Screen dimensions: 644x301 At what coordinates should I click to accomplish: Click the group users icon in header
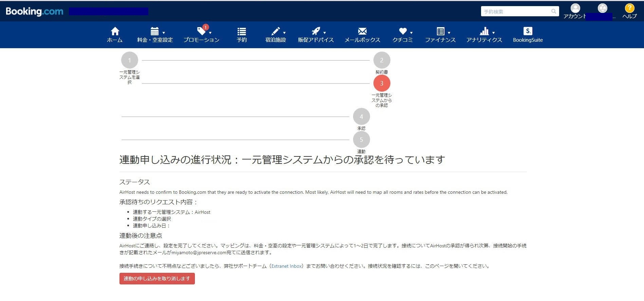pos(602,8)
